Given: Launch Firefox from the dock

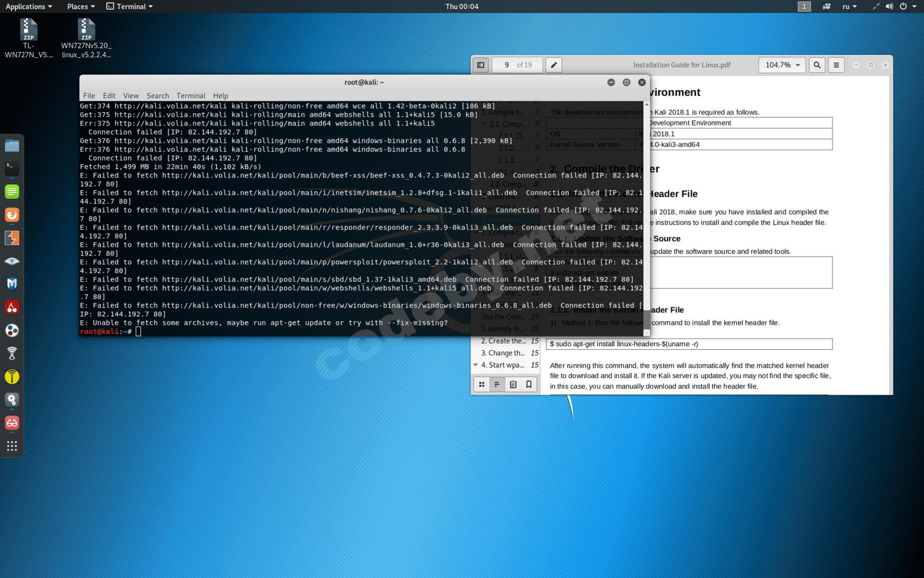Looking at the screenshot, I should pos(12,215).
